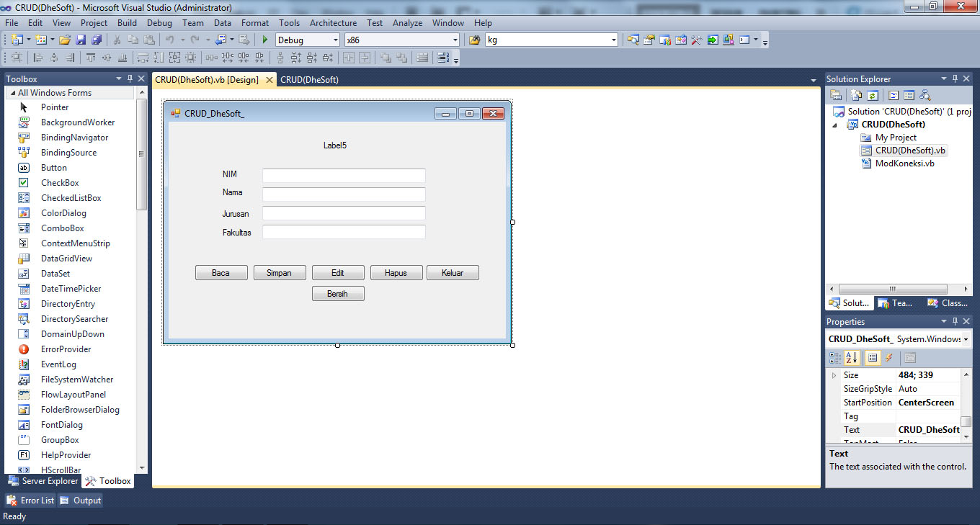The height and width of the screenshot is (525, 980).
Task: Select the Alphabetical sort icon in Properties panel
Action: tap(852, 358)
